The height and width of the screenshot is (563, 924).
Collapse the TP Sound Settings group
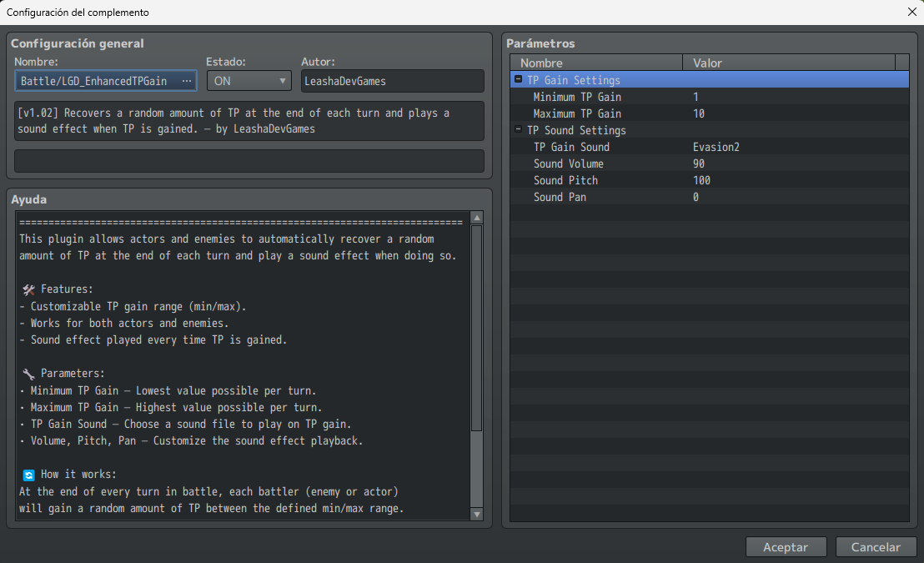point(519,129)
